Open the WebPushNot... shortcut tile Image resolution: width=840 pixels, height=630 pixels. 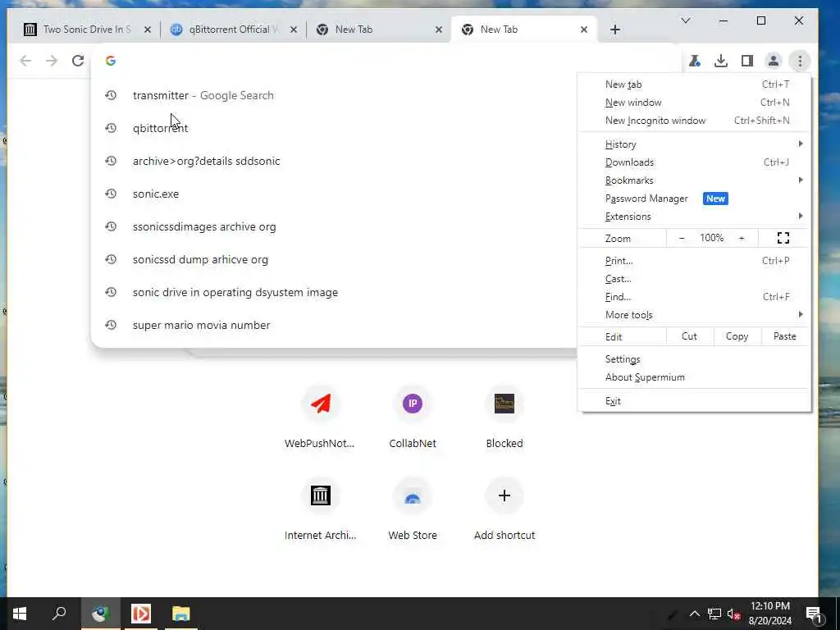point(320,418)
